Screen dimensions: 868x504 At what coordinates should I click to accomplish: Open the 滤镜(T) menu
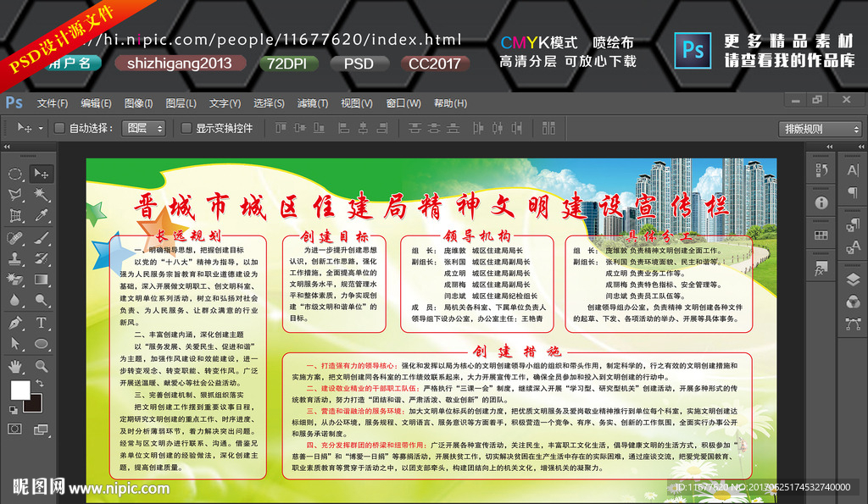313,103
